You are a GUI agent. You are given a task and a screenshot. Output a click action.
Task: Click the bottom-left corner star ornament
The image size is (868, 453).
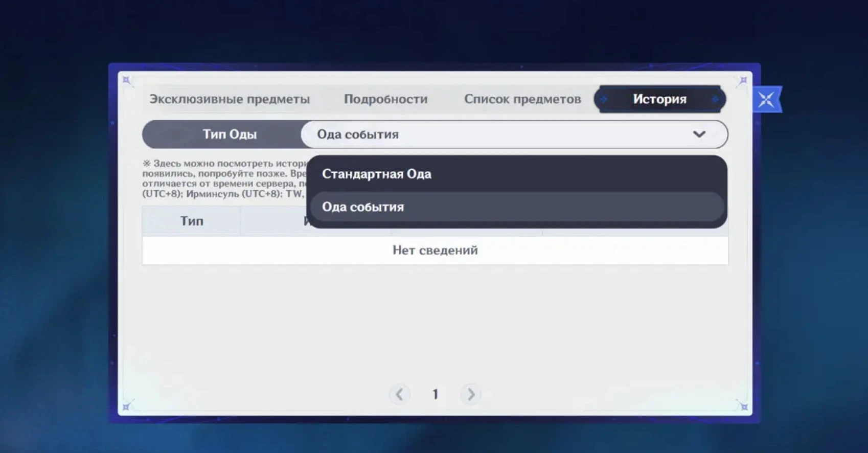(126, 406)
